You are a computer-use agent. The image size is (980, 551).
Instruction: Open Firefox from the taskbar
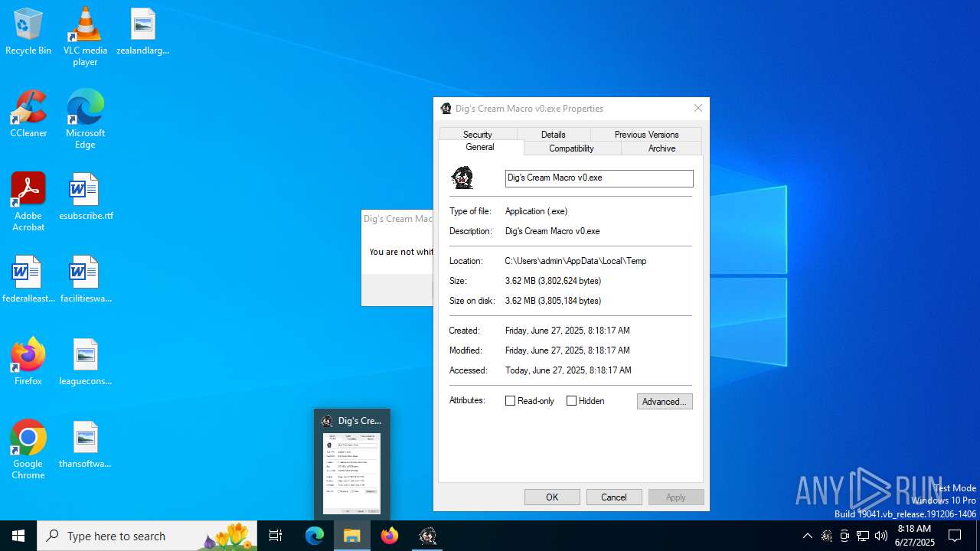pyautogui.click(x=390, y=536)
